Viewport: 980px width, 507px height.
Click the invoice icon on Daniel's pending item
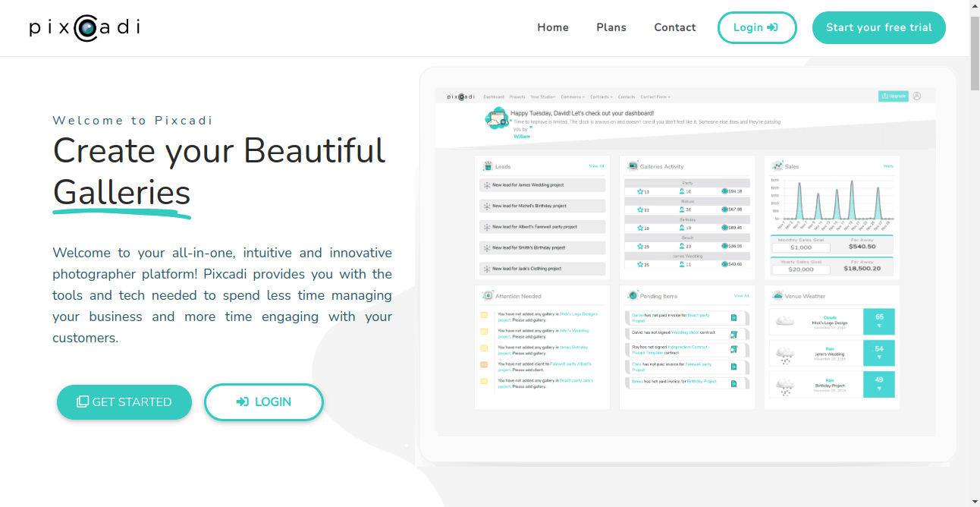tap(733, 318)
